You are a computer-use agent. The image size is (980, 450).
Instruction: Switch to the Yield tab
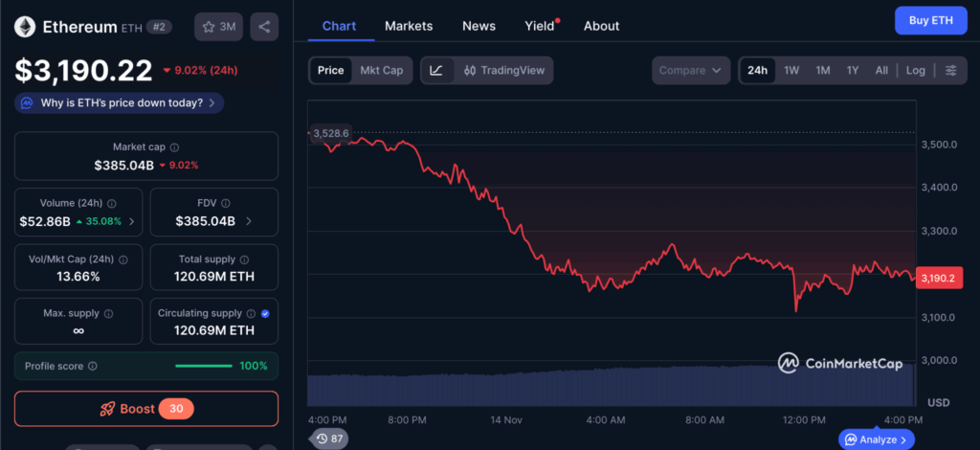[x=540, y=26]
